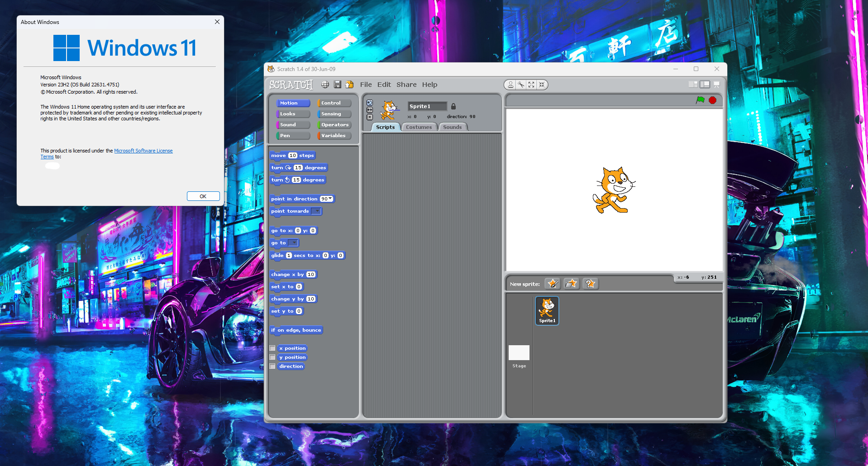Select the Shrink sprite tool
868x466 pixels.
(542, 85)
